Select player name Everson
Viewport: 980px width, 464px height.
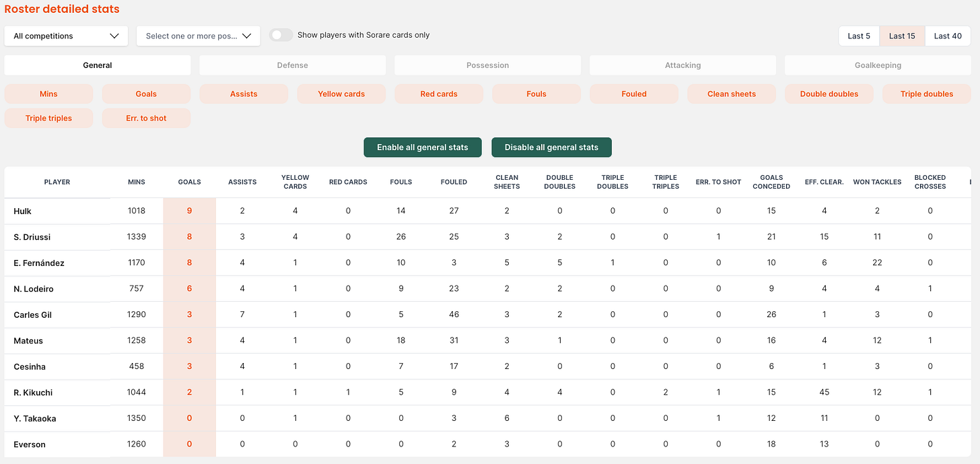point(30,444)
